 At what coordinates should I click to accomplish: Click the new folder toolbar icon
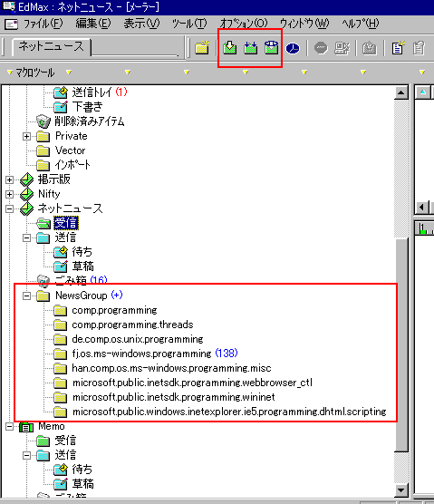202,48
